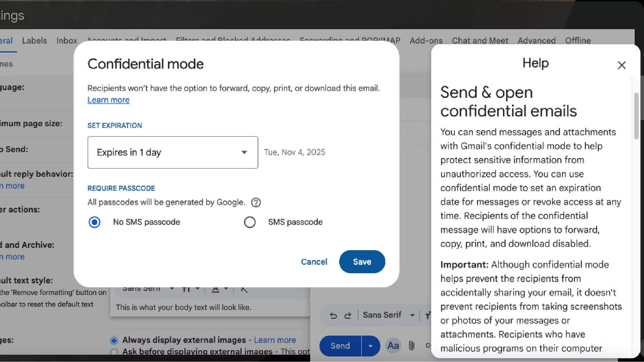Click the Learn more link in dialog

[x=108, y=100]
